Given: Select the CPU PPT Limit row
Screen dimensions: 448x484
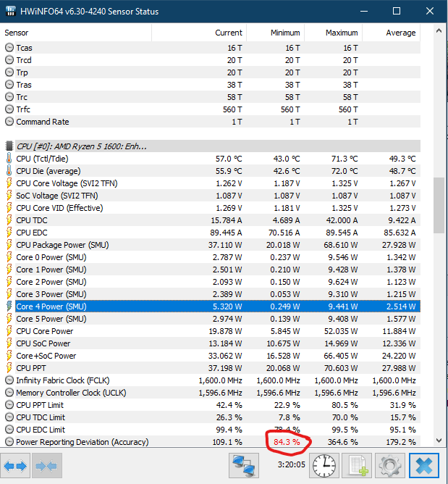Looking at the screenshot, I should click(x=213, y=405).
